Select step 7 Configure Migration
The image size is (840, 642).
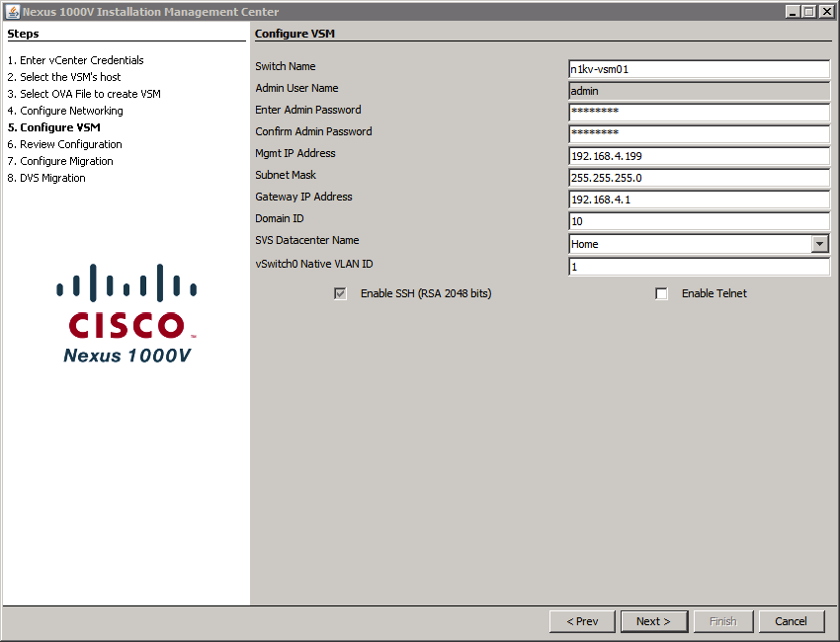60,161
